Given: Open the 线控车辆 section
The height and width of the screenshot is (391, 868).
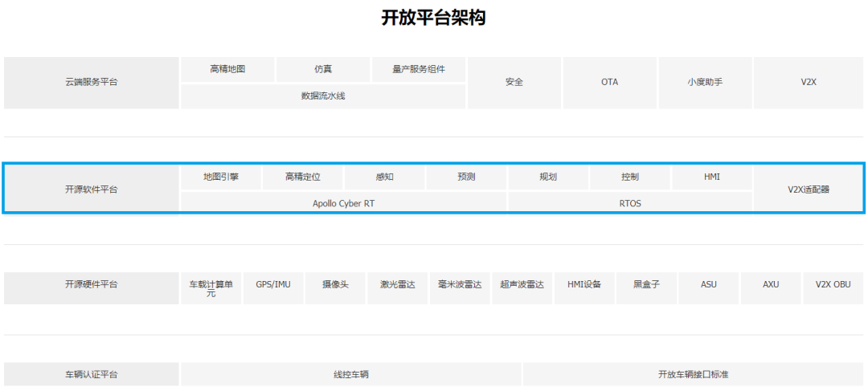Looking at the screenshot, I should (351, 375).
